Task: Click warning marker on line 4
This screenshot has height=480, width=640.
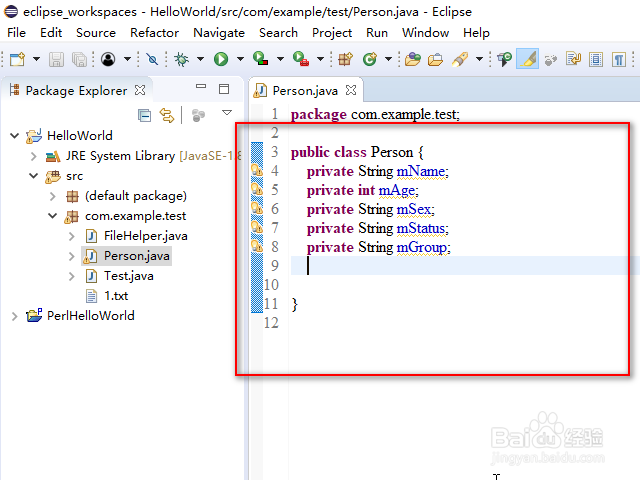Action: tap(257, 170)
